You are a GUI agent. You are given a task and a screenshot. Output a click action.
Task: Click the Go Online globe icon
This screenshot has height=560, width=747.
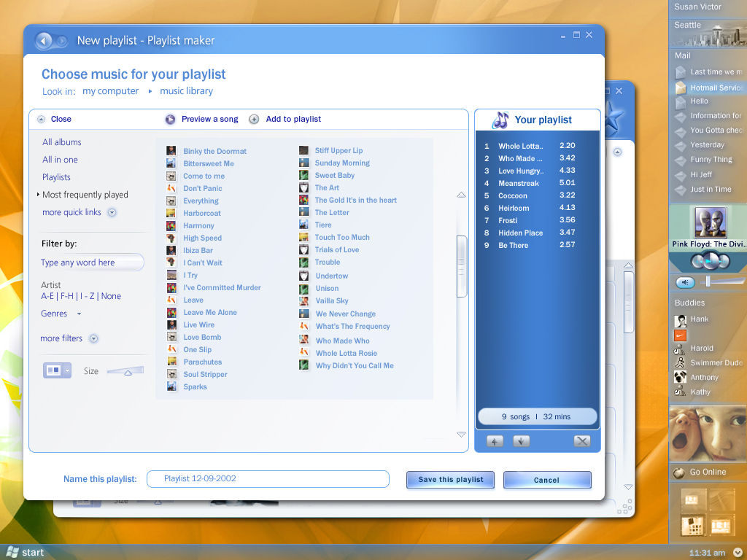coord(679,472)
